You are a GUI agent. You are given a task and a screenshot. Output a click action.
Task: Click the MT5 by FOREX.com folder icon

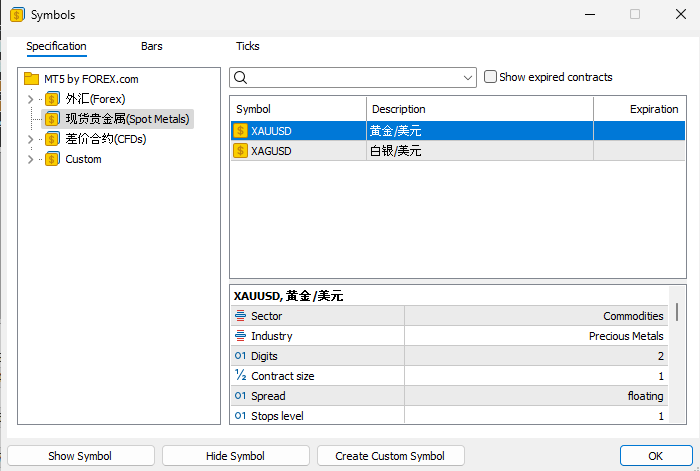[31, 79]
